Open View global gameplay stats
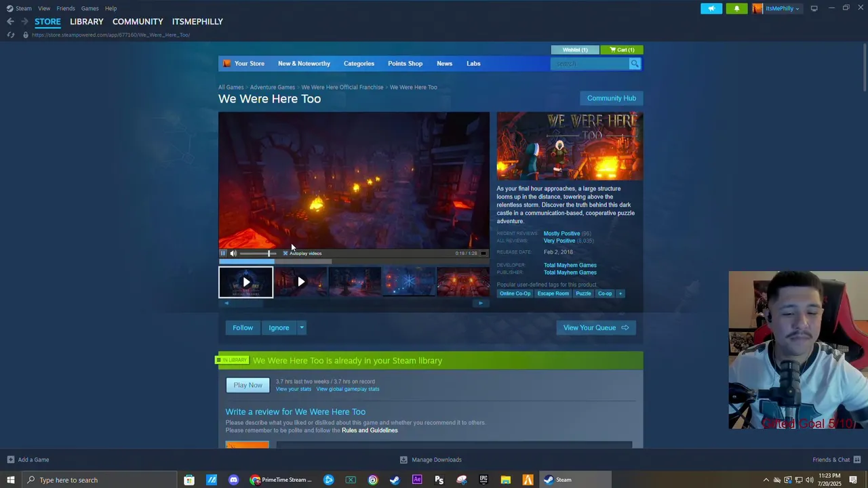Screen dimensions: 868x488 [348, 389]
